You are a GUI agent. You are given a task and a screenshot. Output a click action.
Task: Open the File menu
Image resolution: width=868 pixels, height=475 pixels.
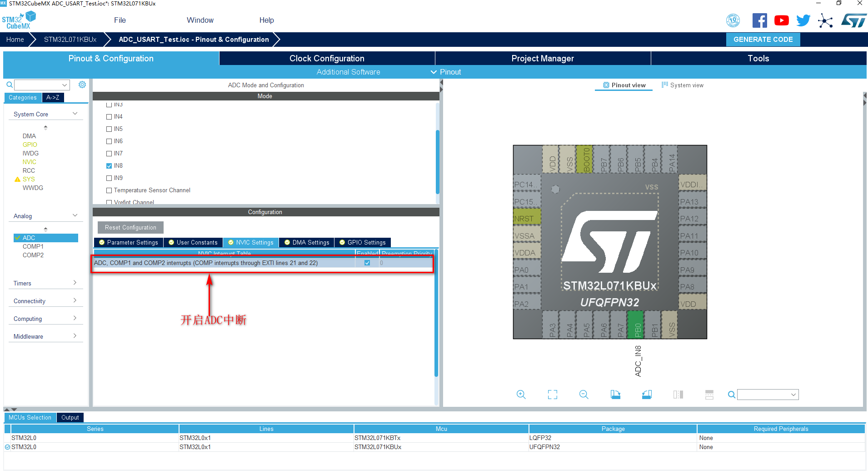click(x=120, y=20)
